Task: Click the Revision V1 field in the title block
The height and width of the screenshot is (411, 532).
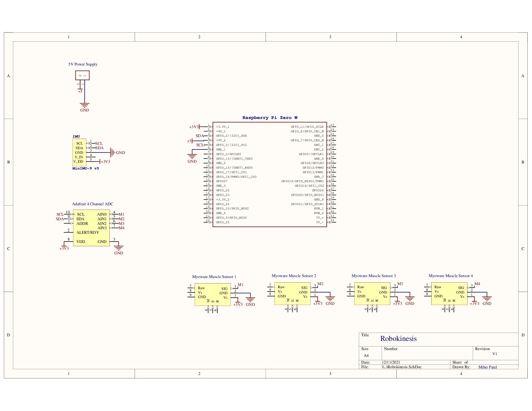Action: point(495,354)
